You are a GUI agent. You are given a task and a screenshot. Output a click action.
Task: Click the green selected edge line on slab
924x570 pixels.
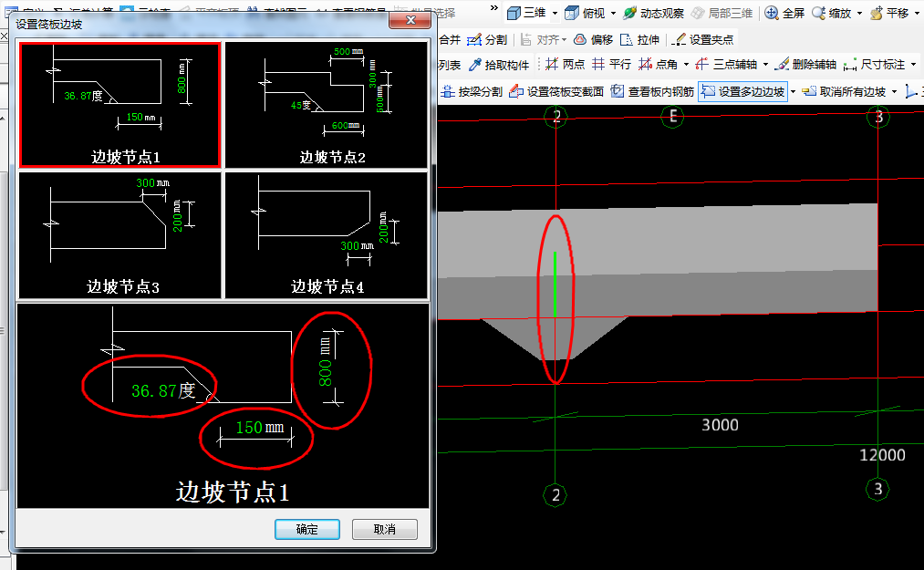[555, 285]
